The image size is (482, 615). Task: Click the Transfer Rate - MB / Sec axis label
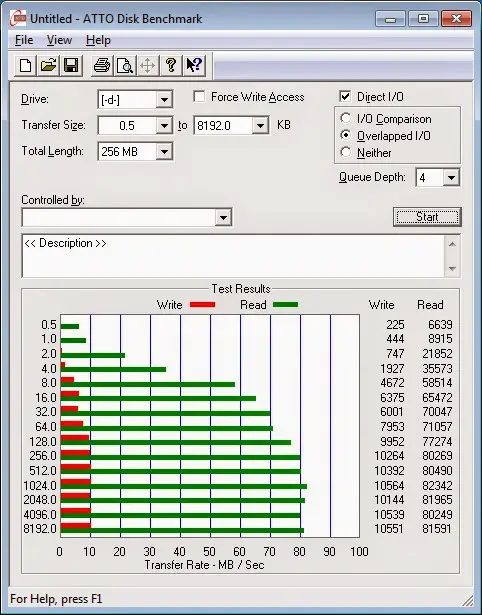pos(204,565)
